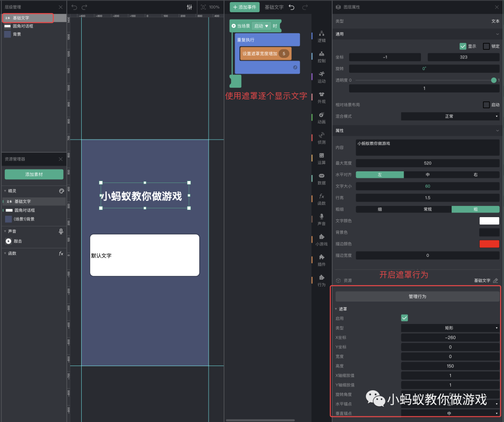
Task: Open the 描边颜色 red swatch
Action: 489,244
